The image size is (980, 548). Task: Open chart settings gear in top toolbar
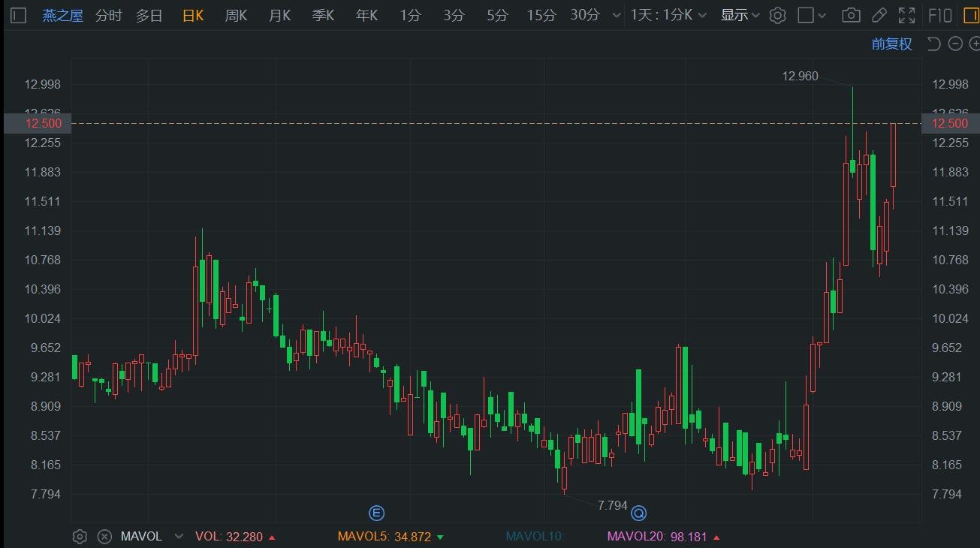pyautogui.click(x=778, y=15)
